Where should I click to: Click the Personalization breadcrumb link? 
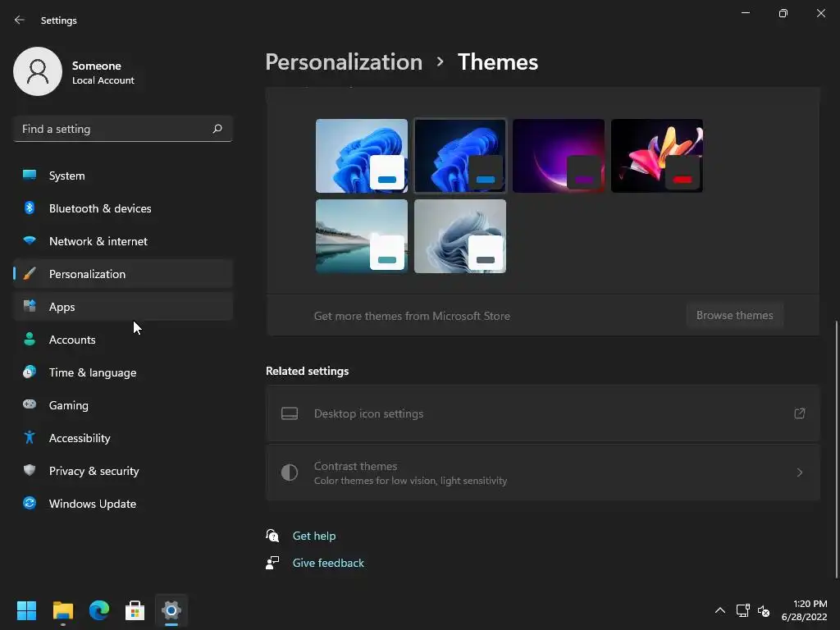click(x=344, y=62)
